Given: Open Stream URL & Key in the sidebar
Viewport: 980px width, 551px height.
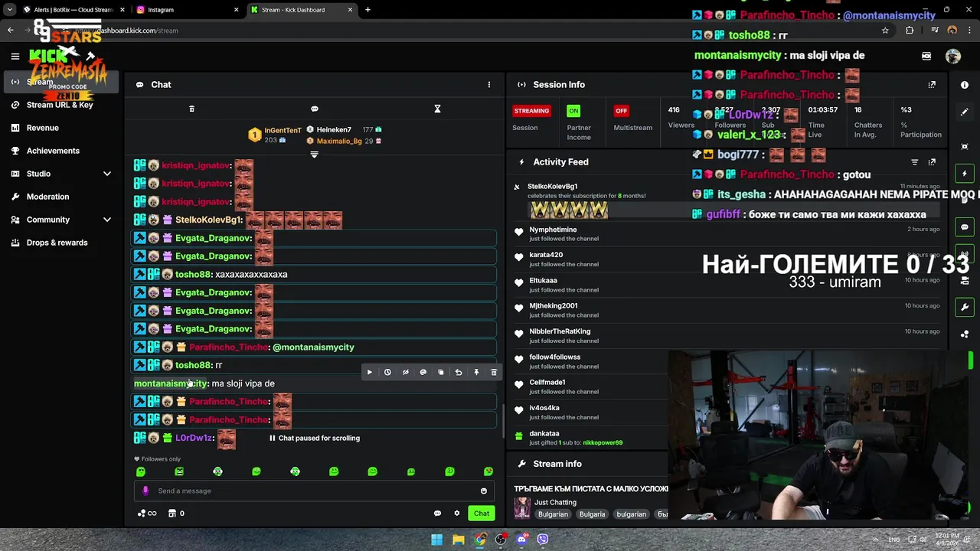Looking at the screenshot, I should (x=61, y=105).
